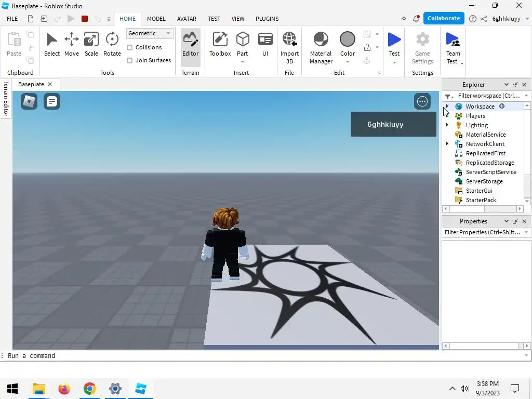The image size is (532, 399).
Task: Switch to the VIEW tab
Action: (238, 19)
